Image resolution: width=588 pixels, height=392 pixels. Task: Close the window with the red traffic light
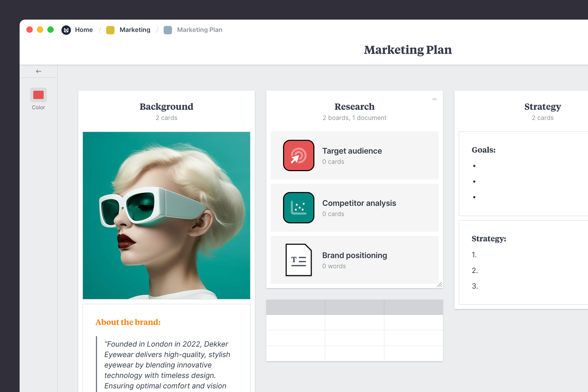pos(29,29)
